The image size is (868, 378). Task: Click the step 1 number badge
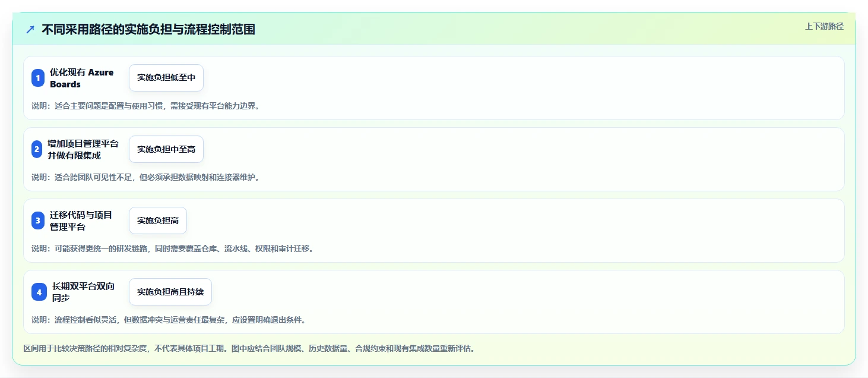pyautogui.click(x=38, y=78)
